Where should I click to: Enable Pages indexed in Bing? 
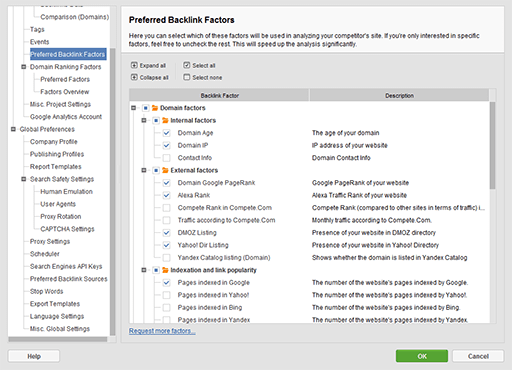click(x=166, y=307)
